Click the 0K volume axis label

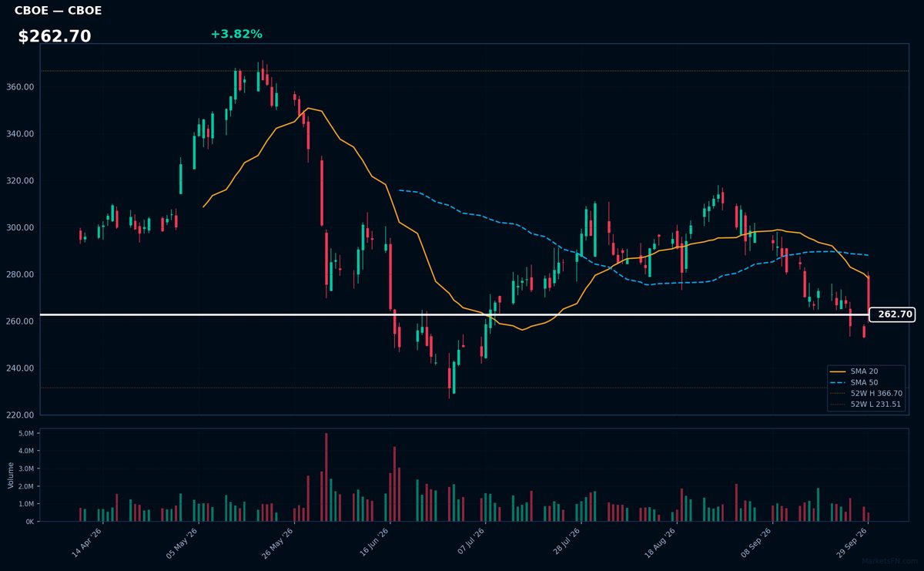coord(29,522)
